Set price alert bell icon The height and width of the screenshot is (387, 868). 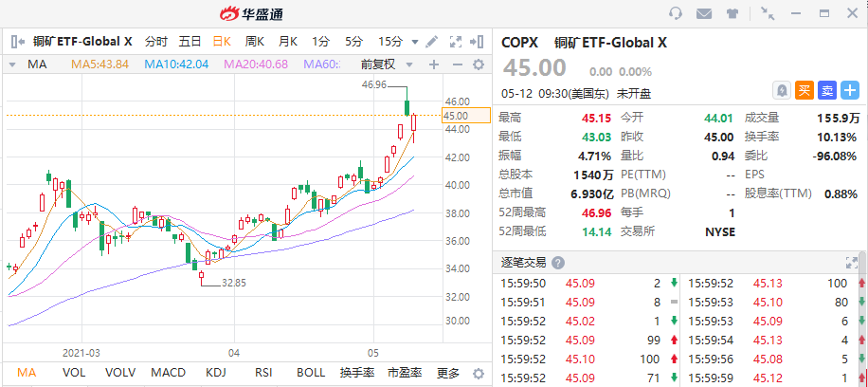tap(782, 90)
